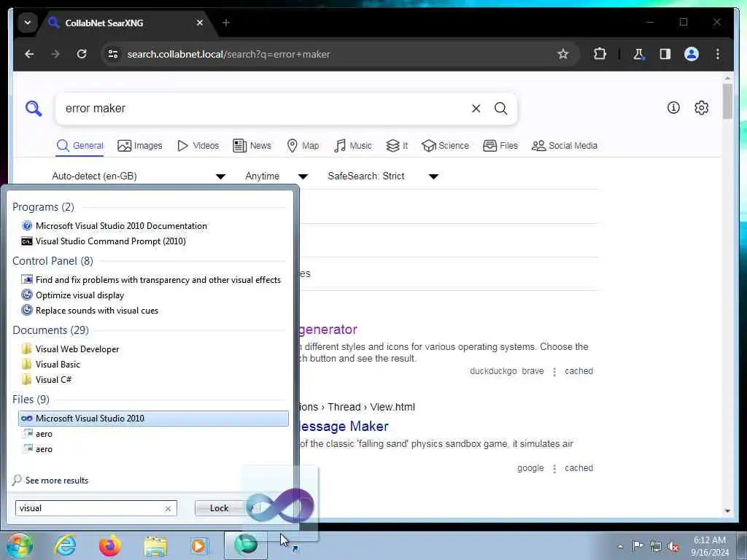The image size is (747, 560).
Task: Click the muted volume tray icon
Action: coord(673,546)
